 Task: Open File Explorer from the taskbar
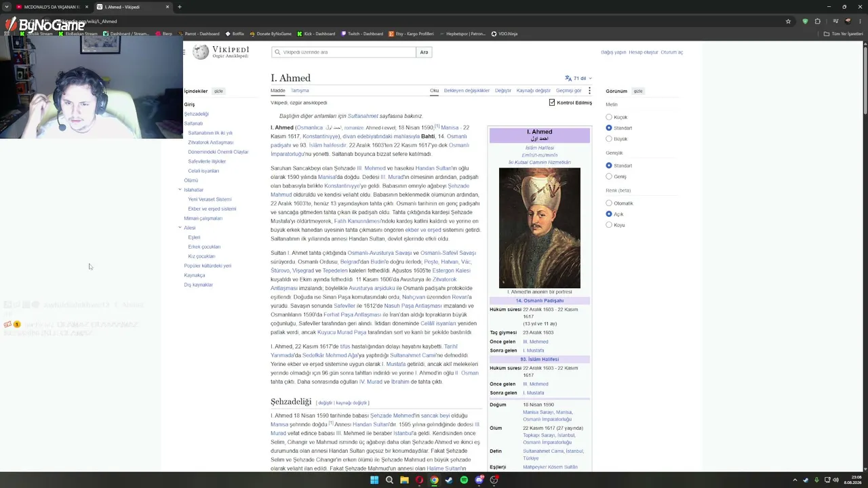404,480
